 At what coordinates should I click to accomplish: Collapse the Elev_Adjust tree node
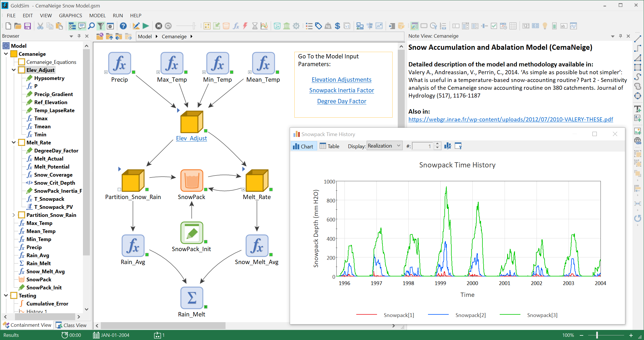click(x=14, y=70)
